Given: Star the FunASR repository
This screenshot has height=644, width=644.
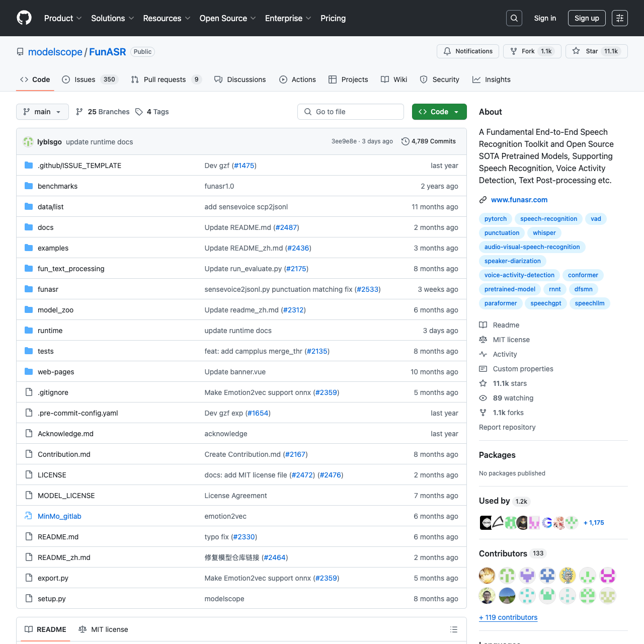Looking at the screenshot, I should pyautogui.click(x=597, y=51).
